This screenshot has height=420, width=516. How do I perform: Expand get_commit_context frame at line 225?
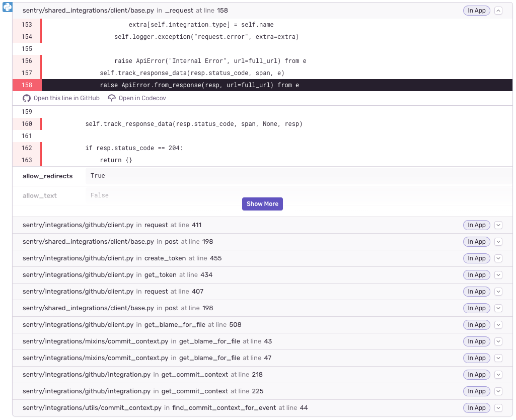pos(498,391)
